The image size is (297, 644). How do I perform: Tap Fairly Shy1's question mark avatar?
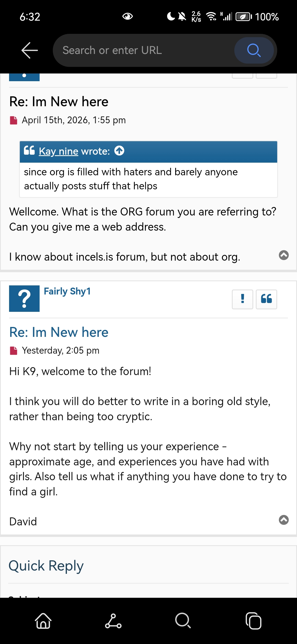pyautogui.click(x=24, y=299)
